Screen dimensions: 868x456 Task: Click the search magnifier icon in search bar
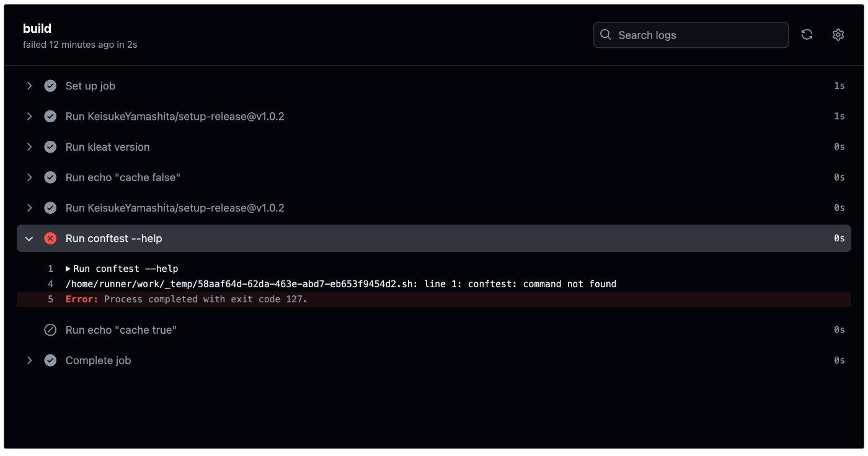[606, 35]
